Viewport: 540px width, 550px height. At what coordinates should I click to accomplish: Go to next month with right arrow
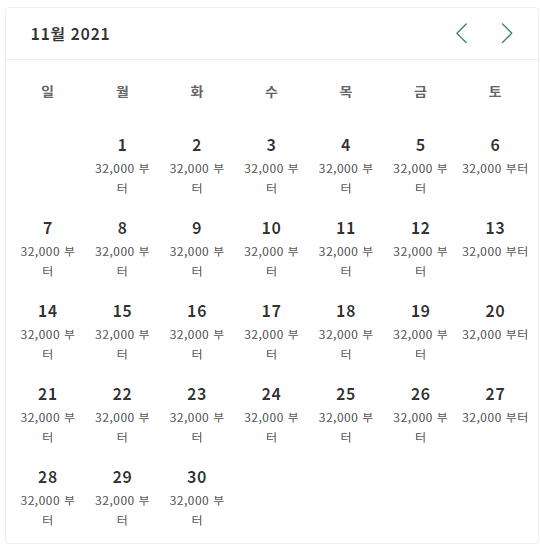click(507, 33)
